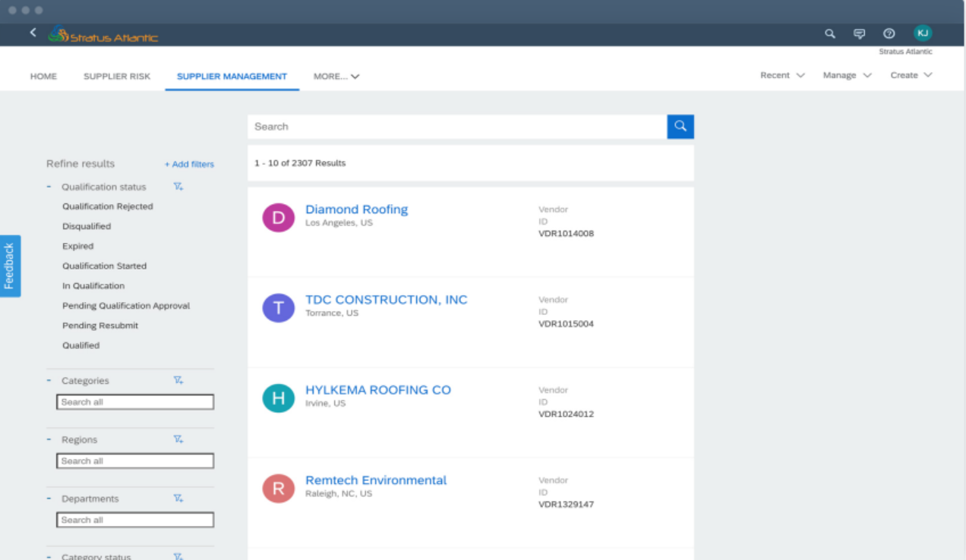Navigate back using the header back arrow
Viewport: 966px width, 560px height.
33,33
